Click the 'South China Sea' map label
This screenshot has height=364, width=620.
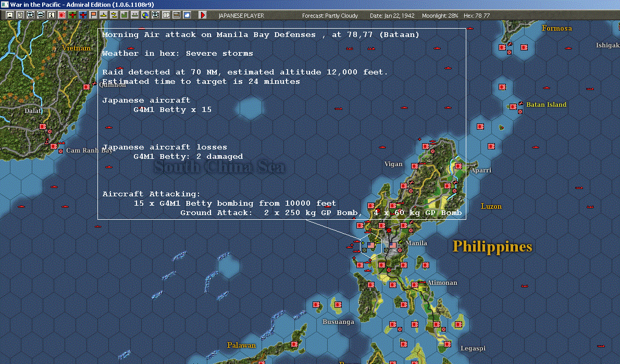pos(219,167)
